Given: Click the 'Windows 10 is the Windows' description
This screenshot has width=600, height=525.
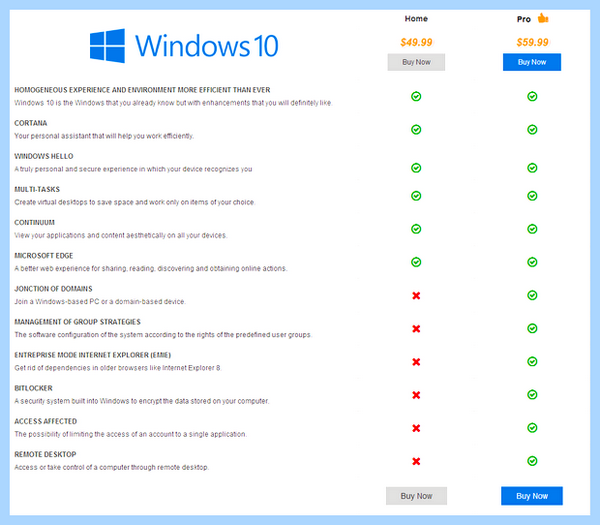Looking at the screenshot, I should (173, 103).
